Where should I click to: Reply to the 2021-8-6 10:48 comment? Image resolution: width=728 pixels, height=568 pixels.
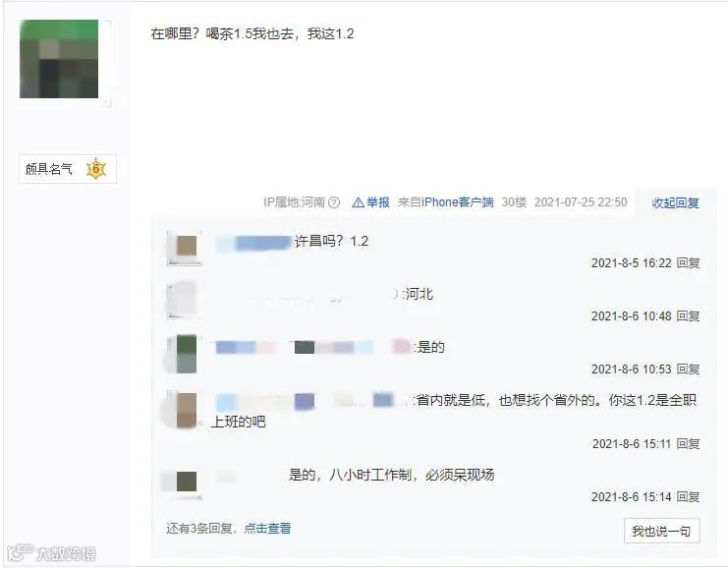click(x=688, y=315)
